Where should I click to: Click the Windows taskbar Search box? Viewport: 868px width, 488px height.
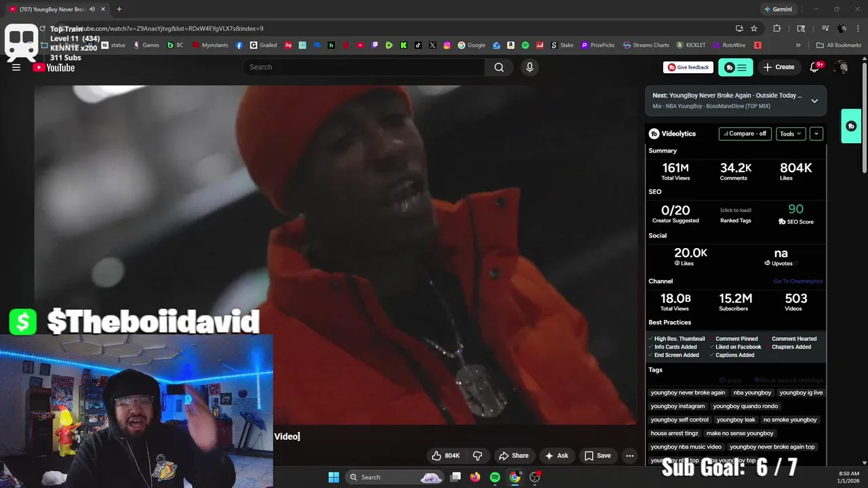(395, 477)
